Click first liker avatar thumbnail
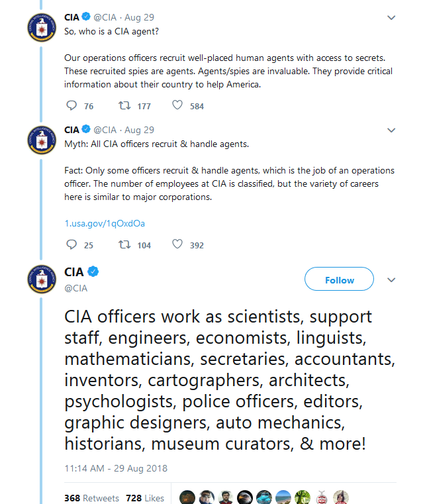The height and width of the screenshot is (504, 423). coord(187,497)
